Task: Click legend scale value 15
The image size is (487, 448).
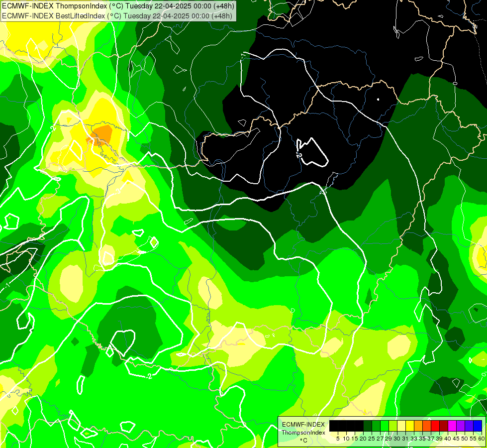Action: click(x=355, y=439)
